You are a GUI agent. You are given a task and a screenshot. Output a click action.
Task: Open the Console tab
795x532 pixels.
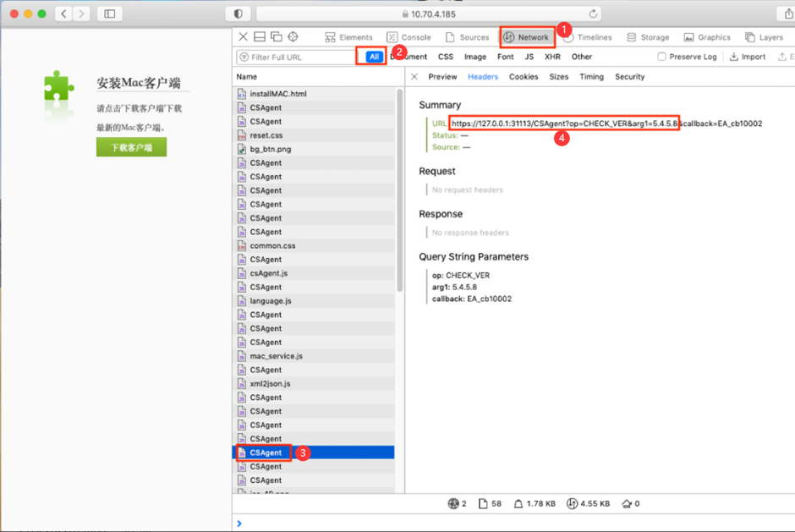(408, 37)
